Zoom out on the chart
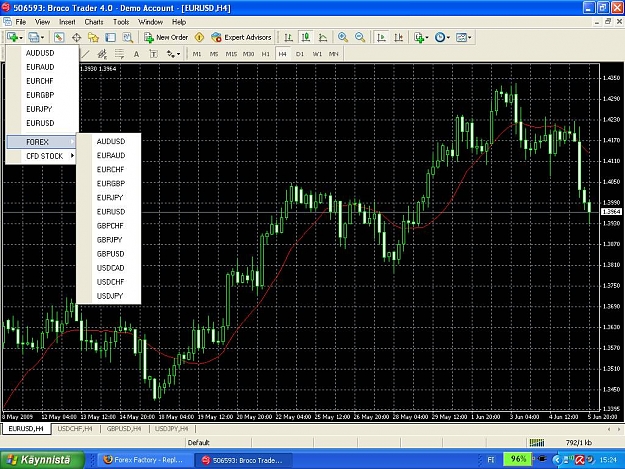625x469 pixels. tap(360, 37)
